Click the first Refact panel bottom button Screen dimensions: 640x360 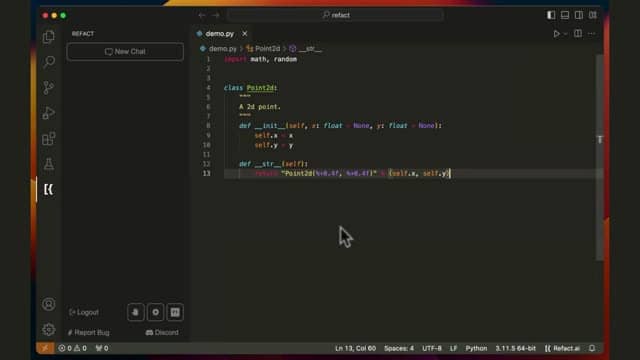point(136,312)
